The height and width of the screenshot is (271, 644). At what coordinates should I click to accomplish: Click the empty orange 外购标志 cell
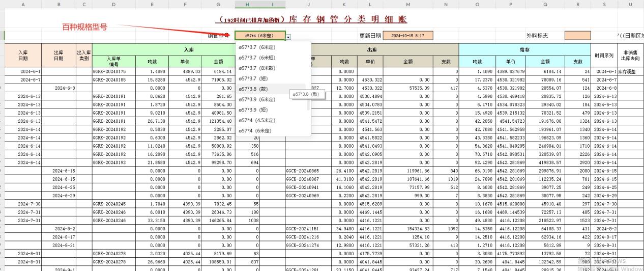click(577, 36)
